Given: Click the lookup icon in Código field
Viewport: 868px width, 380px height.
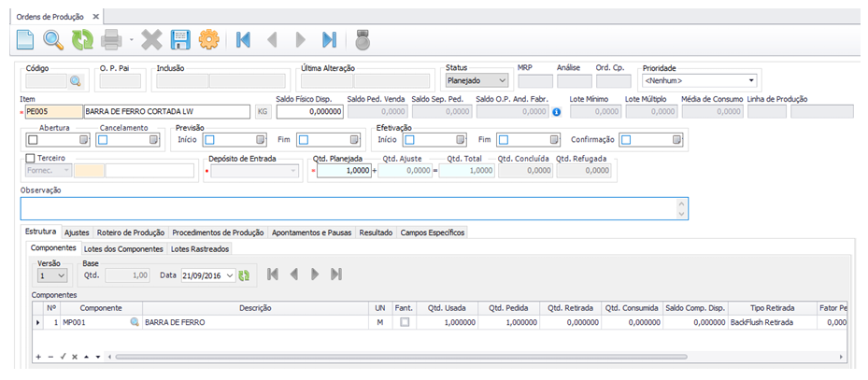Looking at the screenshot, I should pos(76,82).
